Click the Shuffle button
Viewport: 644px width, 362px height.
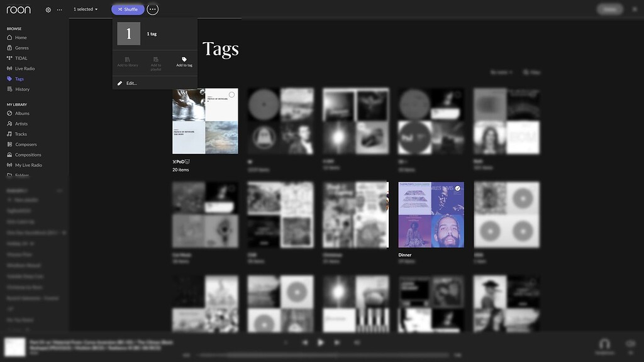(128, 9)
